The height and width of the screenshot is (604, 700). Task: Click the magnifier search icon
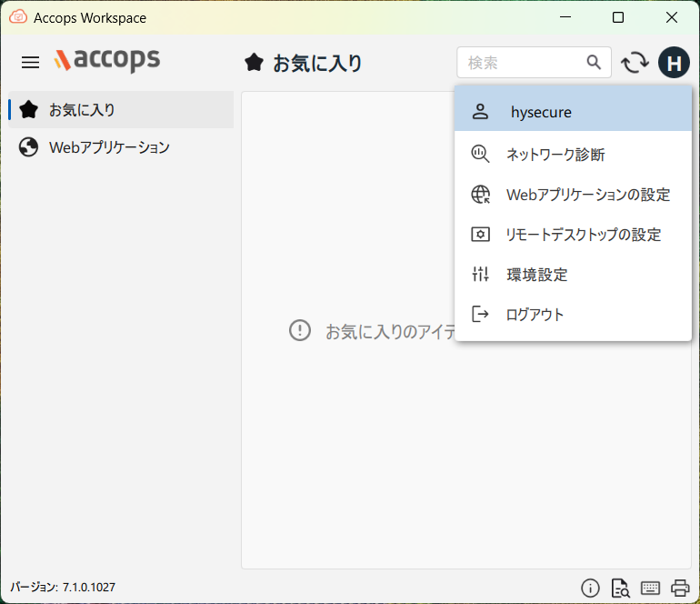coord(594,63)
